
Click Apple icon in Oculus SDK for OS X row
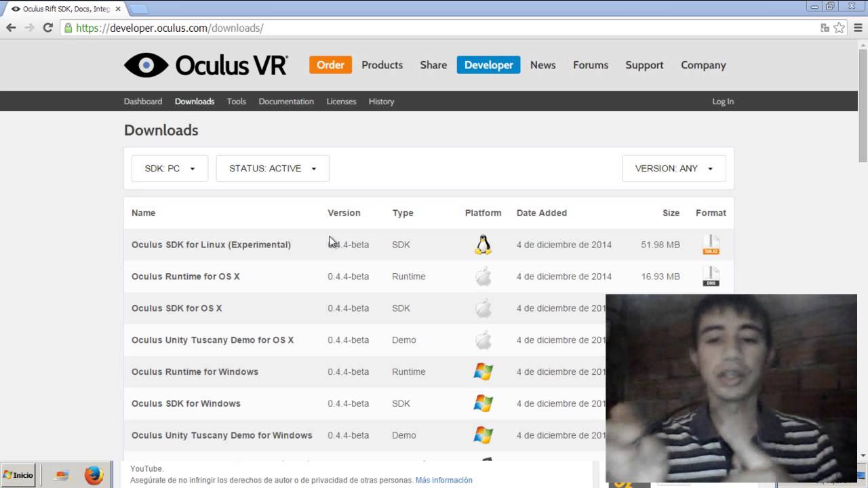pos(483,308)
